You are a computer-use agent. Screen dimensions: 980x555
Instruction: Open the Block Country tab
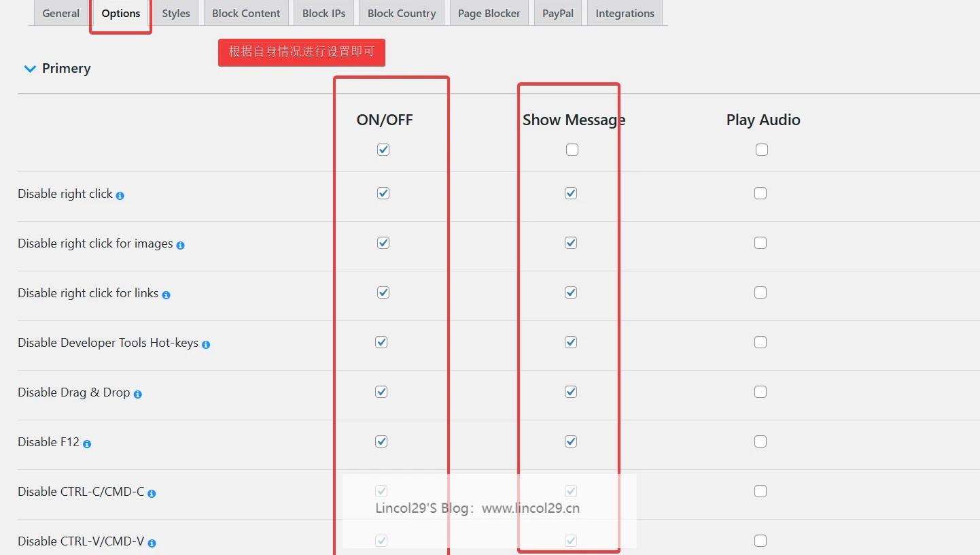tap(402, 14)
